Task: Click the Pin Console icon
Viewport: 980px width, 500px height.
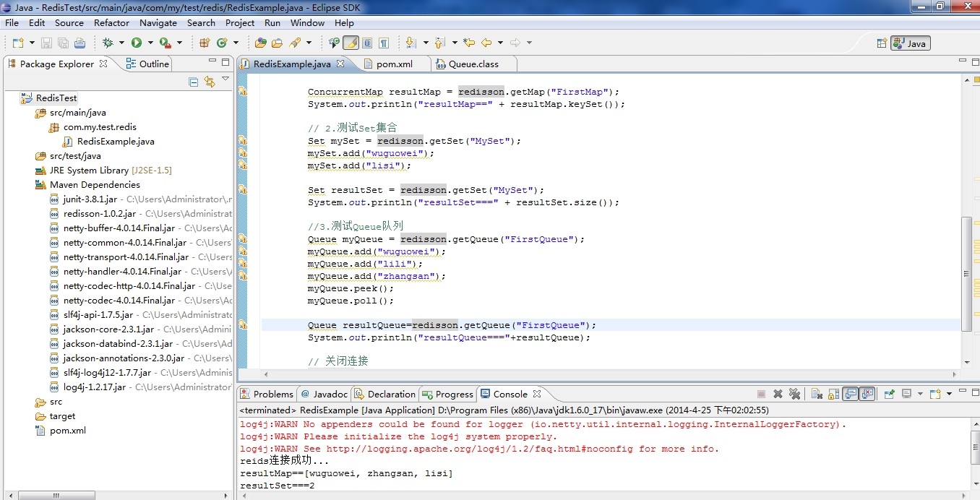Action: point(890,395)
